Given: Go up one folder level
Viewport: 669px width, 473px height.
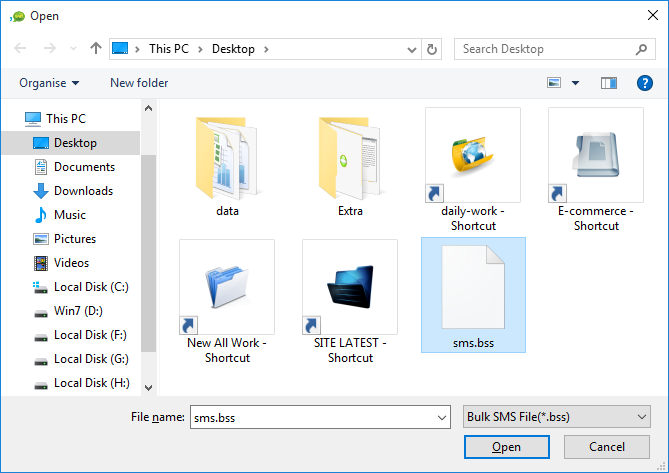Looking at the screenshot, I should click(x=96, y=48).
